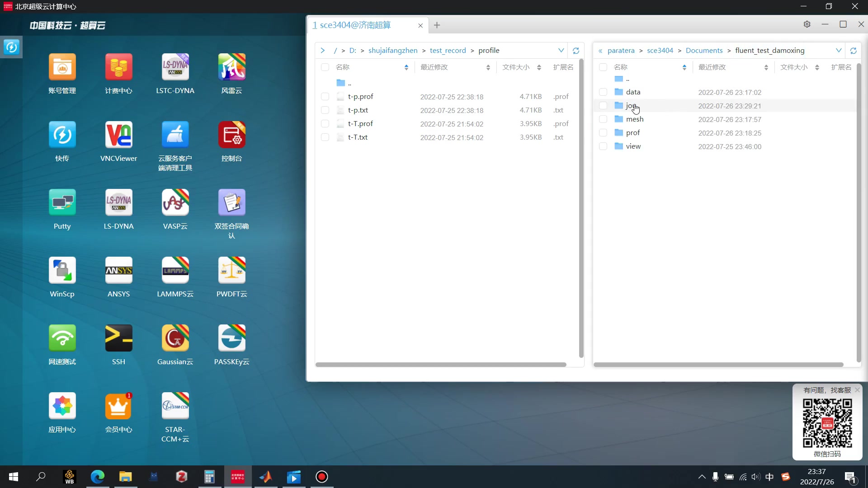
Task: Click the sce3404 path breadcrumb link
Action: point(660,50)
